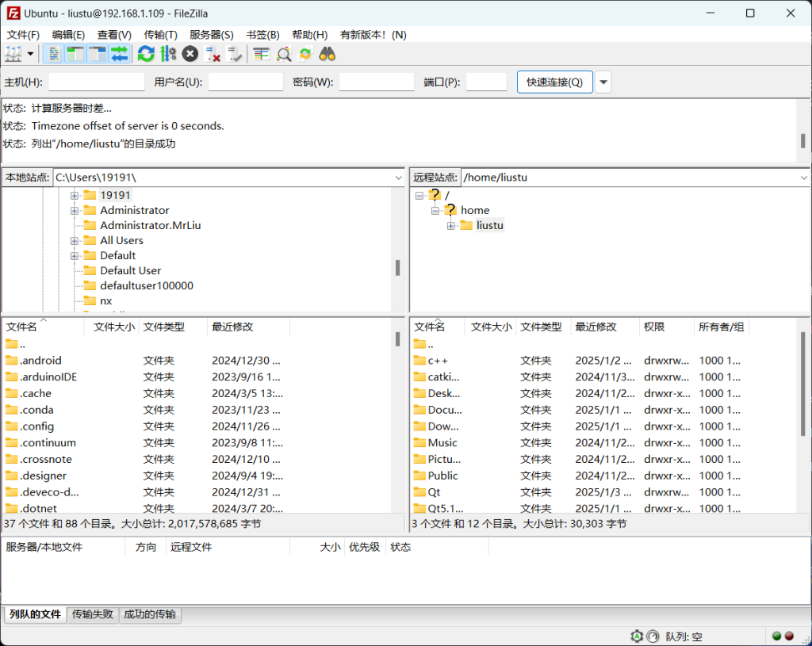Expand the Administrator folder in local tree
Image resolution: width=812 pixels, height=646 pixels.
[75, 210]
